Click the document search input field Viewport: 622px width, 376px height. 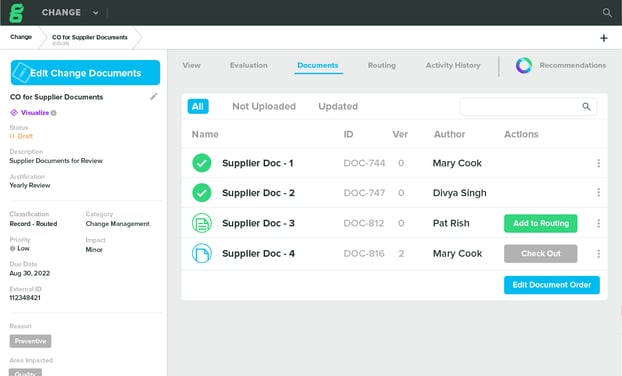528,106
